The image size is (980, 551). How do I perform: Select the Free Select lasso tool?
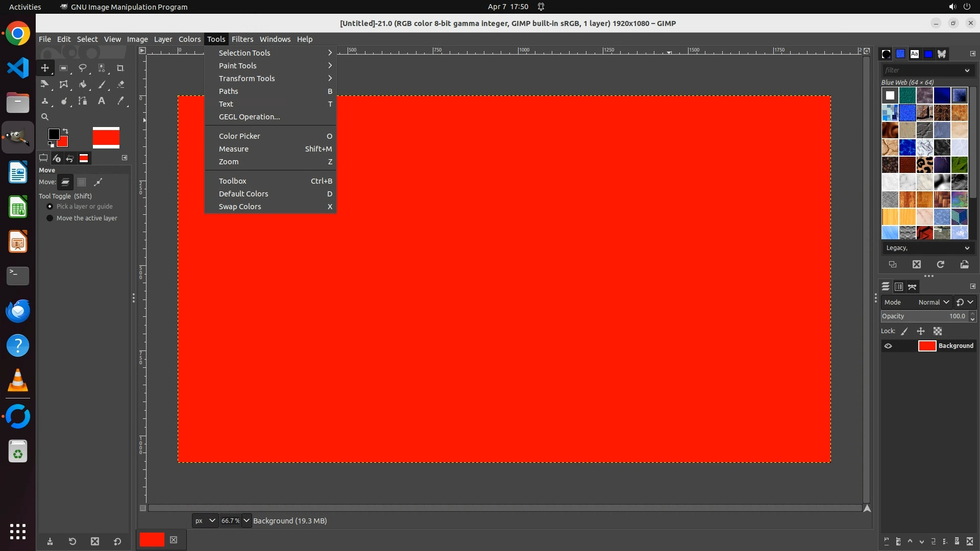pos(82,68)
